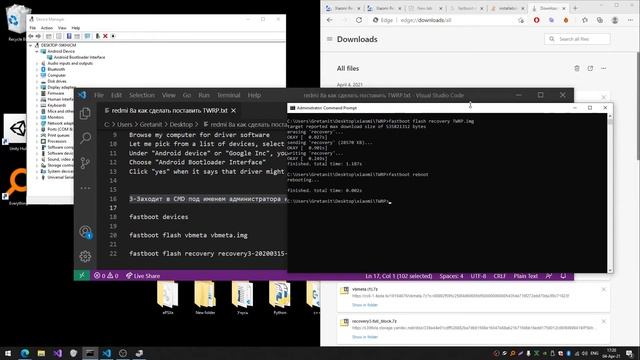Open the Edge profile avatar
The image size is (640, 360).
coord(615,20)
